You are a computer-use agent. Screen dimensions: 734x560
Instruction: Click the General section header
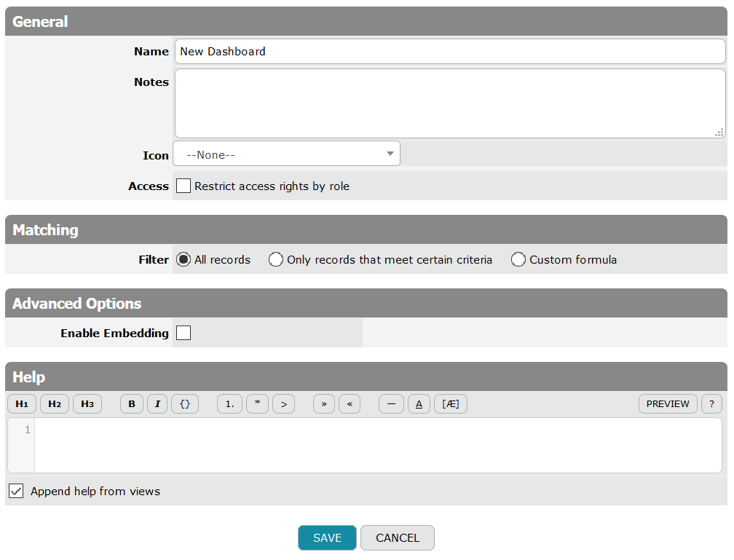[366, 22]
